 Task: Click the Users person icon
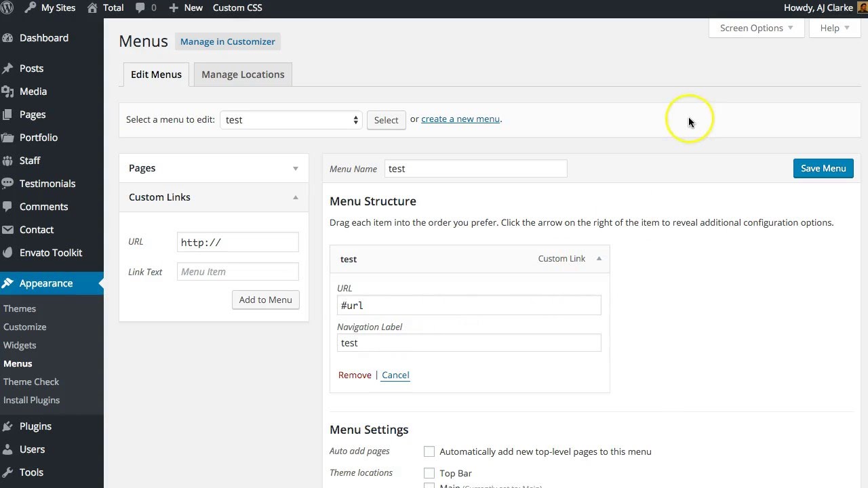pos(8,449)
